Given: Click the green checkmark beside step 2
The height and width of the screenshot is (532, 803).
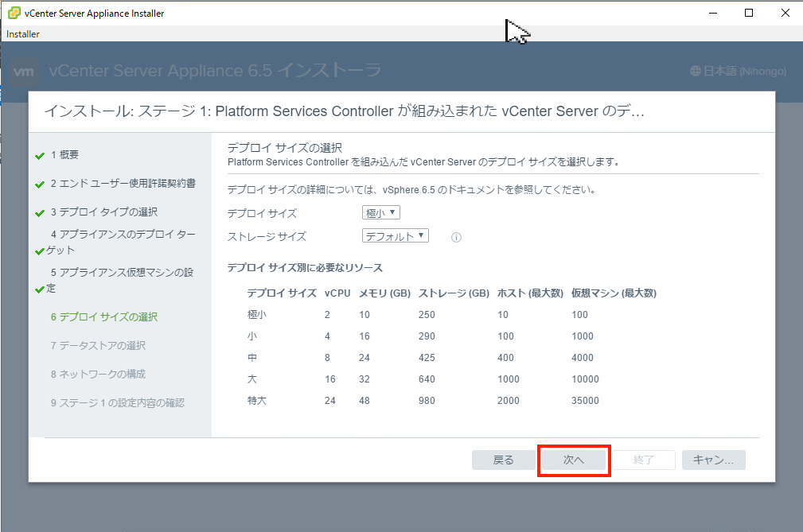Looking at the screenshot, I should [x=40, y=184].
